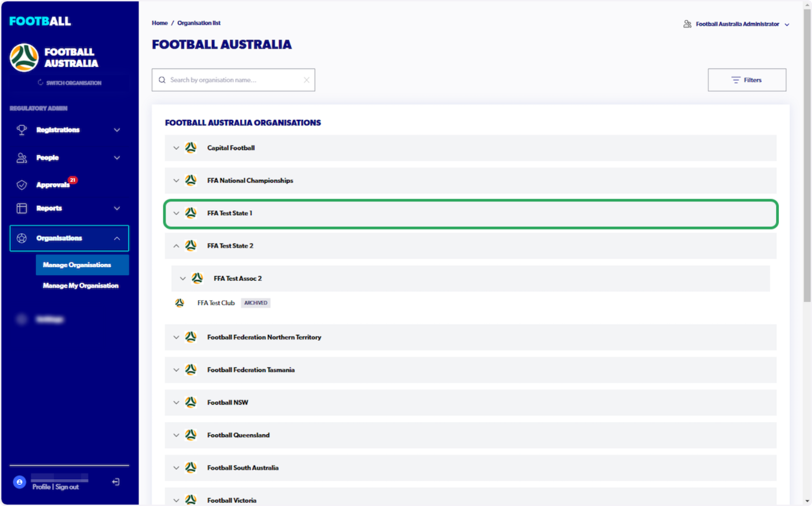Screen dimensions: 812x506
Task: Clear the search field with X icon
Action: point(306,80)
